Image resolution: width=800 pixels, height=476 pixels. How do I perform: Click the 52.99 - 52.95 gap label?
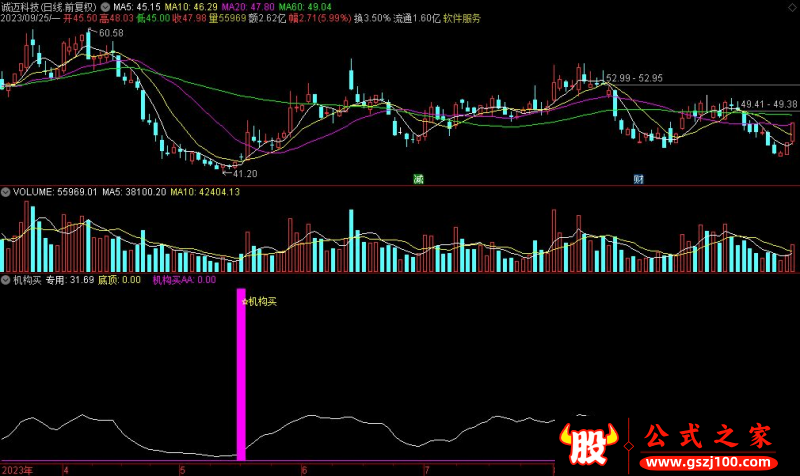[x=634, y=78]
